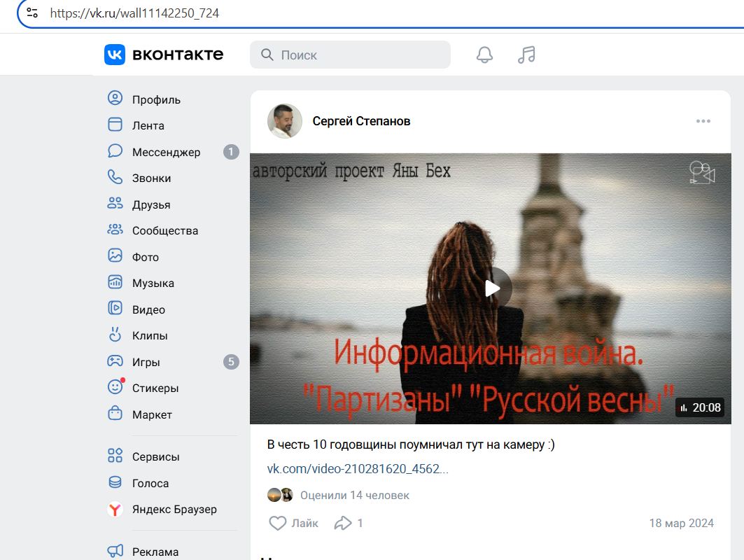Click the Голоса coins icon
Viewport: 744px width, 560px height.
[115, 482]
